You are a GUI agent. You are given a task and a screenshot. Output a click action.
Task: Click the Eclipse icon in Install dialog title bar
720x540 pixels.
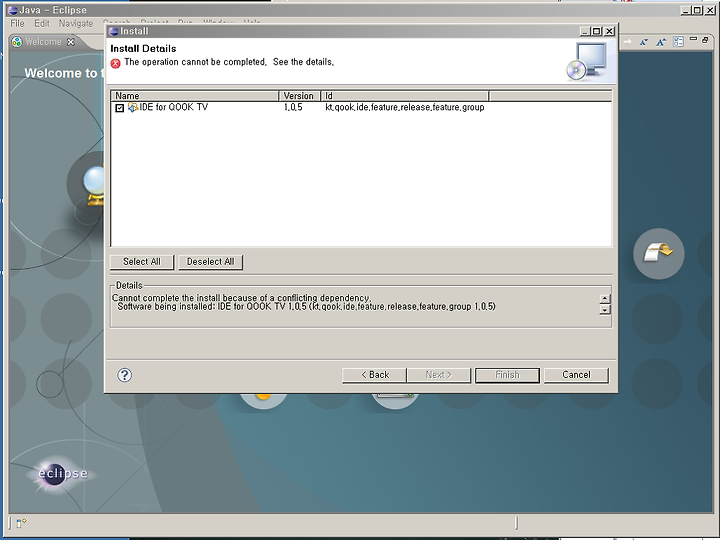pyautogui.click(x=113, y=31)
